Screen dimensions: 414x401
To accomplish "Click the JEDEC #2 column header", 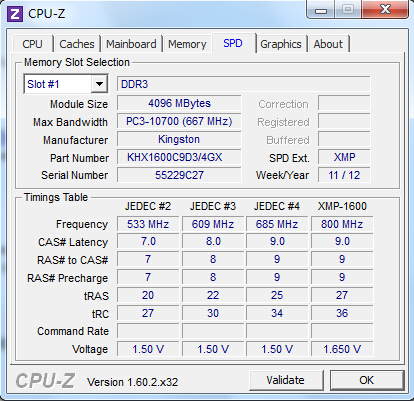I will tap(148, 206).
